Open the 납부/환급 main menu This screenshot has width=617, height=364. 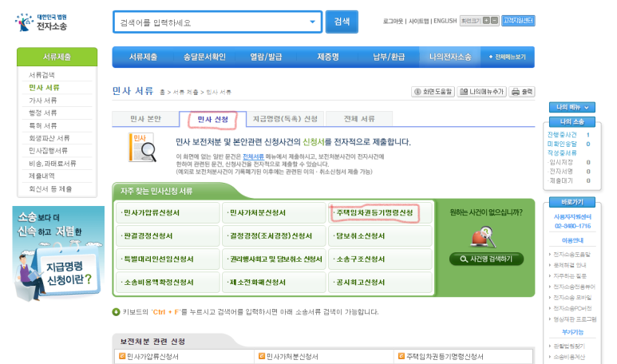(x=389, y=57)
